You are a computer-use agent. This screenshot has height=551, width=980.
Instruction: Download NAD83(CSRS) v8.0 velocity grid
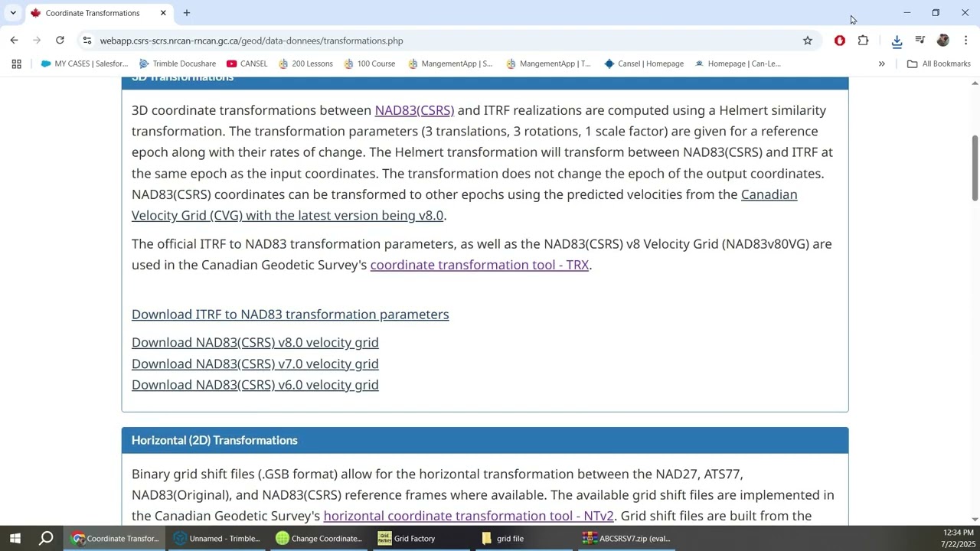pos(255,342)
